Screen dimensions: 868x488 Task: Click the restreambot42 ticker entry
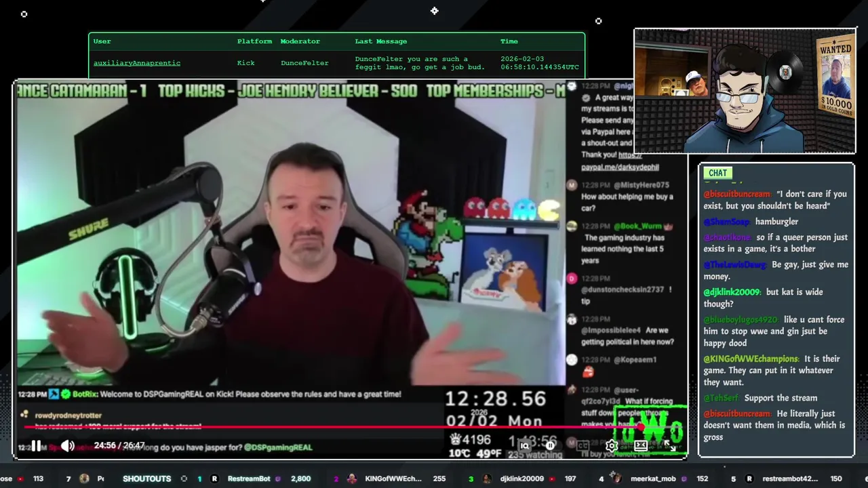point(790,479)
